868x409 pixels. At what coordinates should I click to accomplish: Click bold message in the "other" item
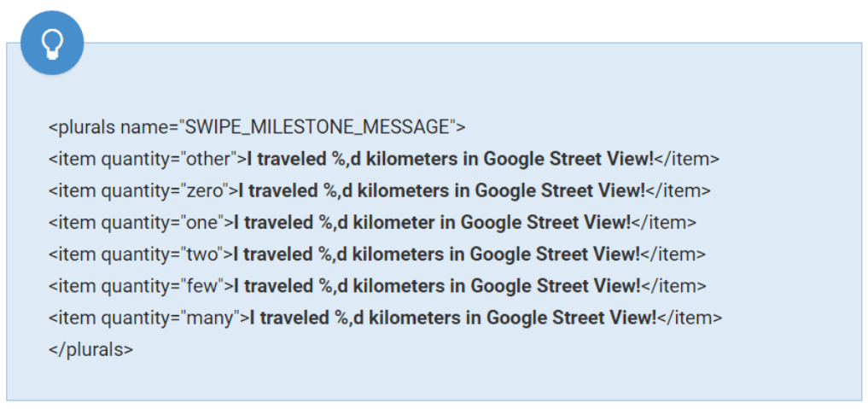450,160
